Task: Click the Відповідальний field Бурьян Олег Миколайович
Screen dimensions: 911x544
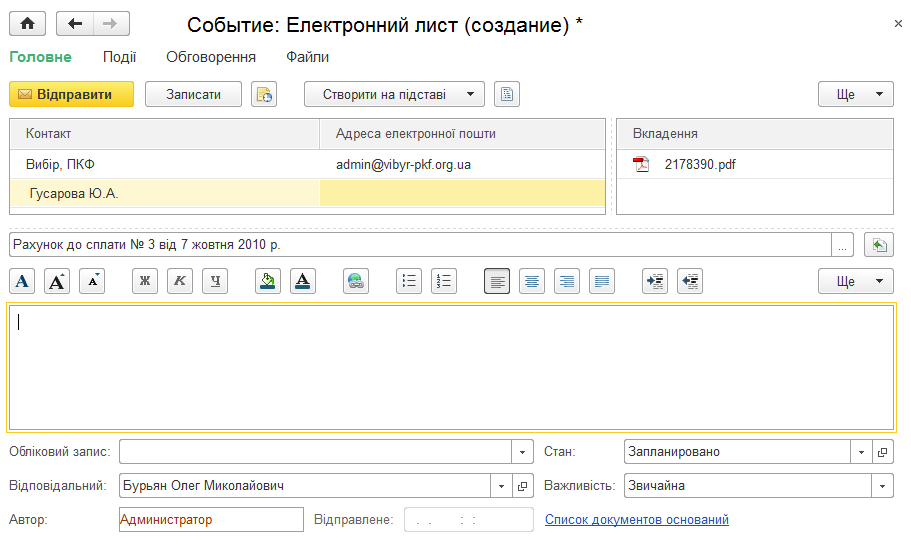Action: tap(305, 486)
